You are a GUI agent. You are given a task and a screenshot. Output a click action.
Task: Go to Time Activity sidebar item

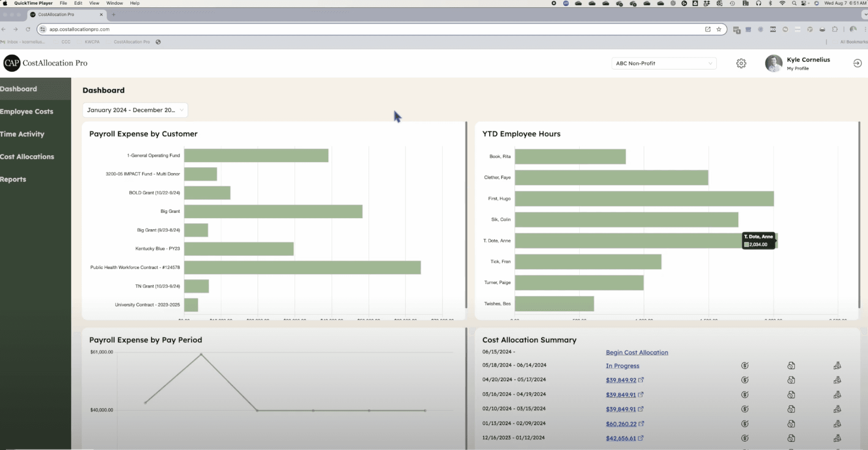[22, 134]
